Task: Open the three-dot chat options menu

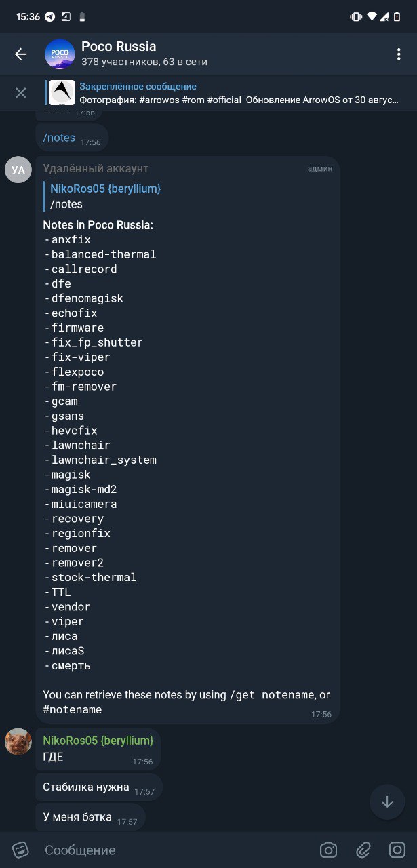Action: pyautogui.click(x=398, y=54)
